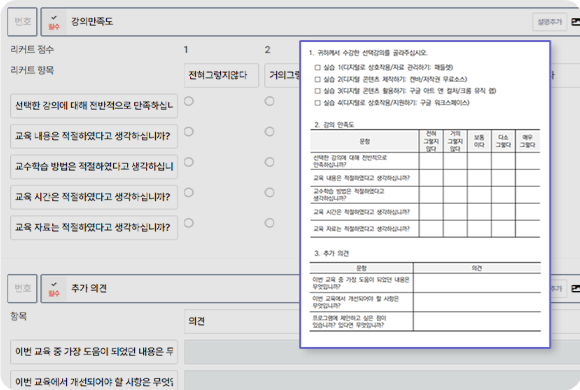
Task: Toggle the 필수 check for 강의만족도
Action: click(54, 22)
